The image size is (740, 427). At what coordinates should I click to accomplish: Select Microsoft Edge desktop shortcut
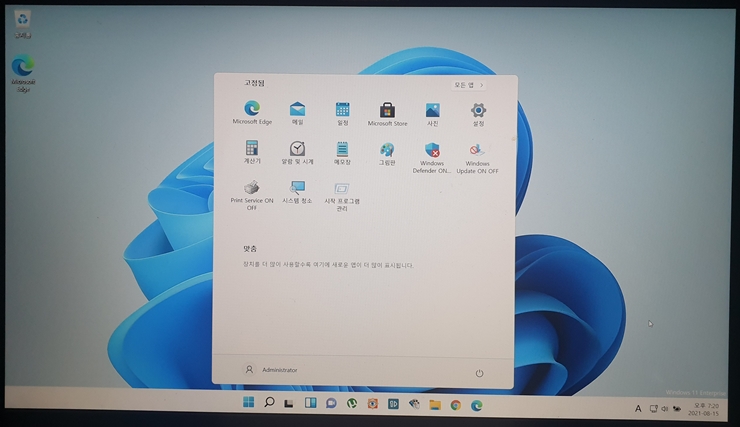pos(23,74)
